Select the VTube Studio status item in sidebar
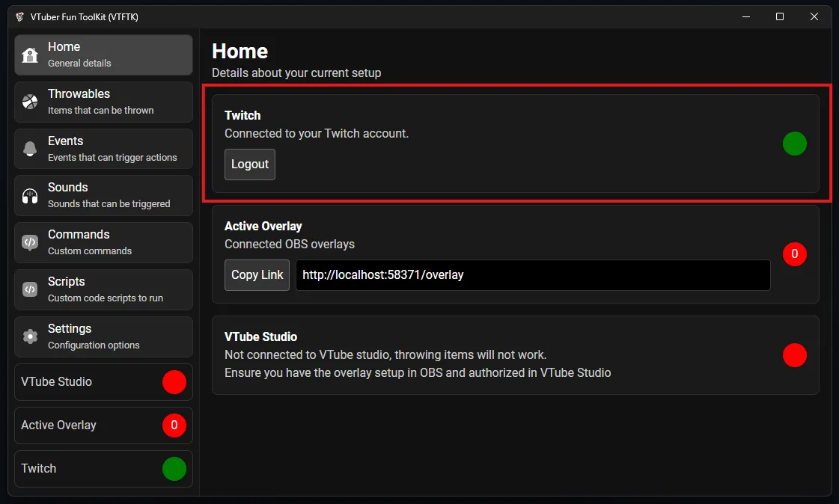The image size is (839, 504). tap(103, 382)
